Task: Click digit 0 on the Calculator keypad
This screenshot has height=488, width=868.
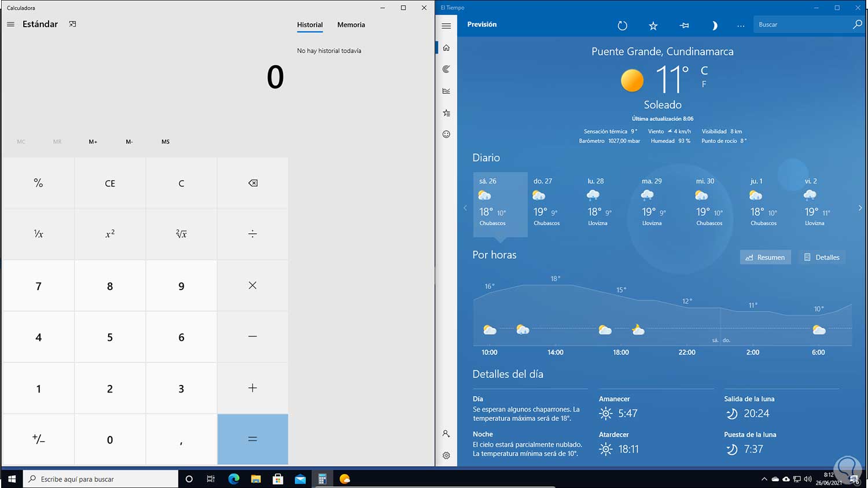Action: tap(110, 439)
